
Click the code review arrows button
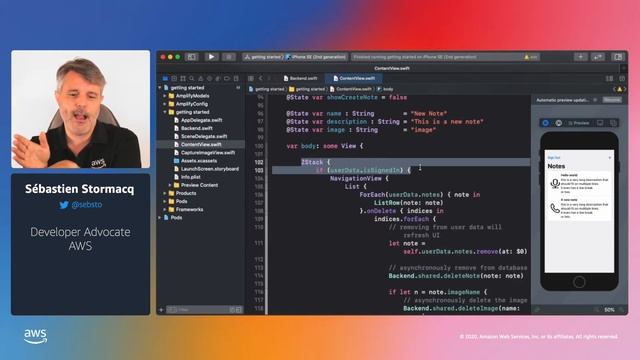[x=598, y=57]
